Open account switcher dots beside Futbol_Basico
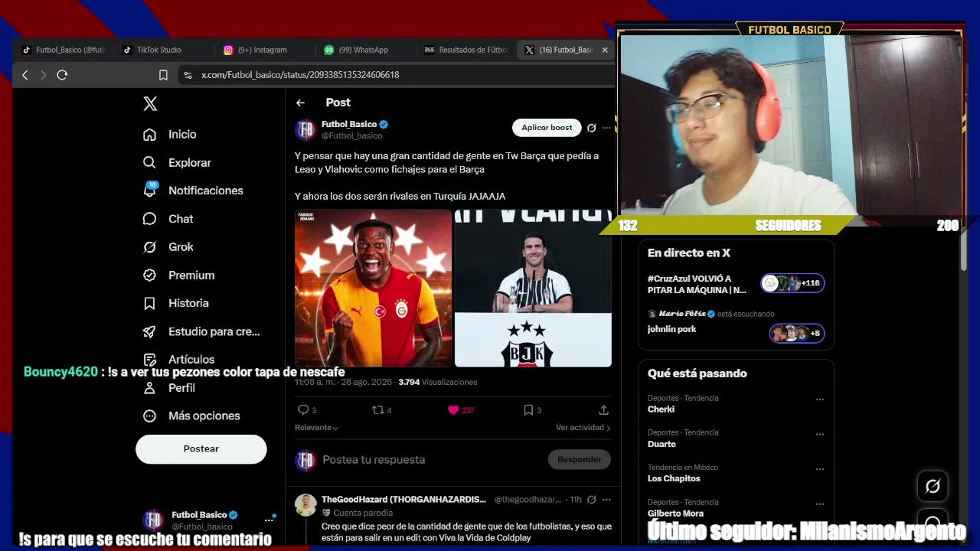Screen dimensions: 980x551 [269, 520]
